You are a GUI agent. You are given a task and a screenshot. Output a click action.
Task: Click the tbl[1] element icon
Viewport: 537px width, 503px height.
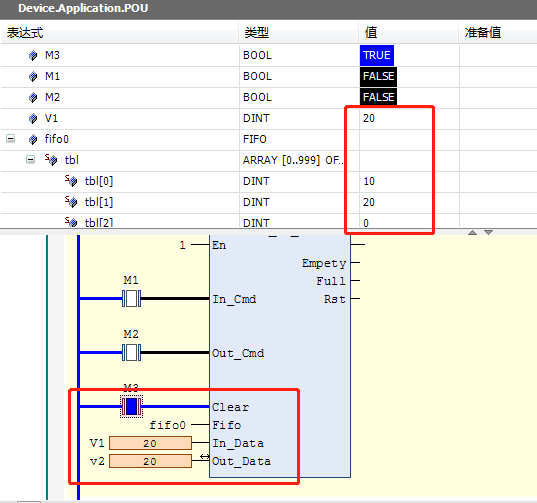[x=71, y=201]
